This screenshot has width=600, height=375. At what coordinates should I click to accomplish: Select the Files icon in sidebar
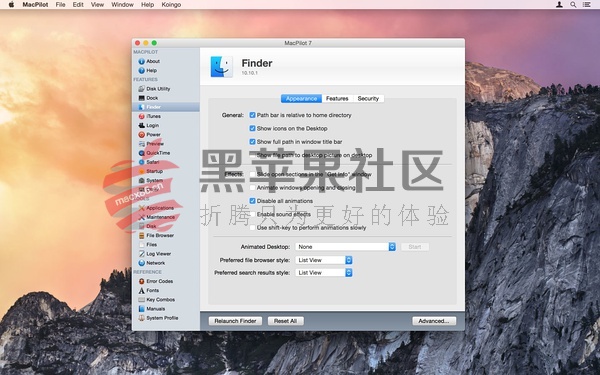tap(142, 245)
